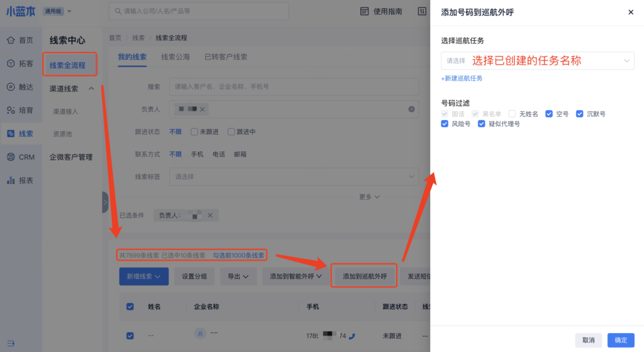Image resolution: width=644 pixels, height=352 pixels.
Task: Open 报表 reports icon
Action: (11, 180)
